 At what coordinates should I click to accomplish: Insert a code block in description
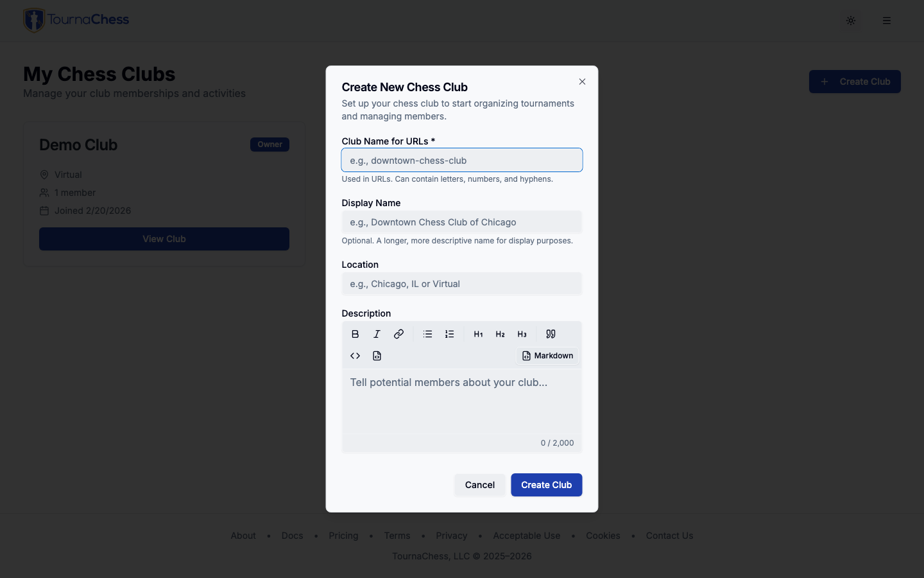coord(377,356)
